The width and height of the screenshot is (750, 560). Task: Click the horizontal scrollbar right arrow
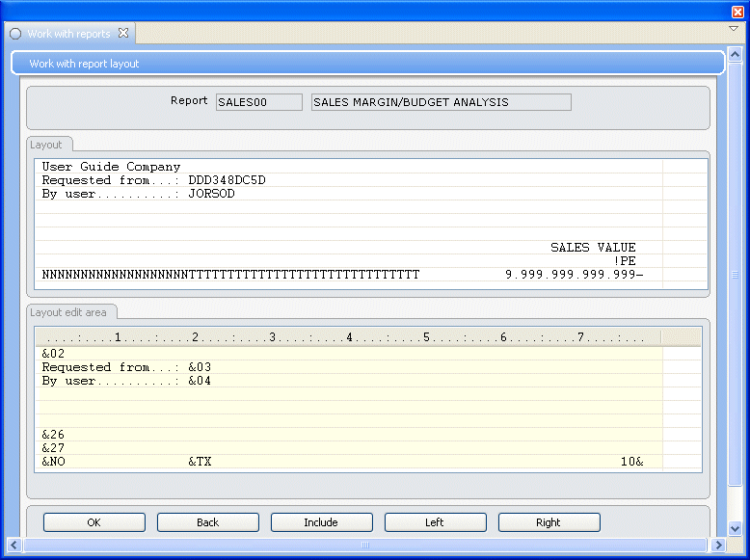click(719, 546)
